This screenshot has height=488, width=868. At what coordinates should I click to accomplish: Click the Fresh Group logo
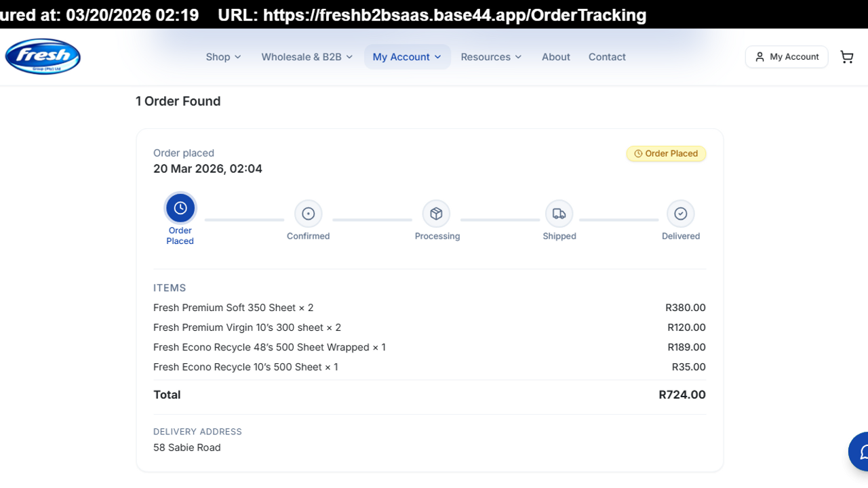[x=43, y=56]
